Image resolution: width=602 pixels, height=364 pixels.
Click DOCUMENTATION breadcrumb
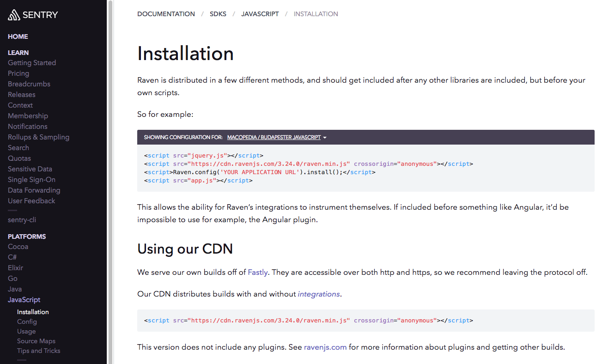click(x=166, y=14)
